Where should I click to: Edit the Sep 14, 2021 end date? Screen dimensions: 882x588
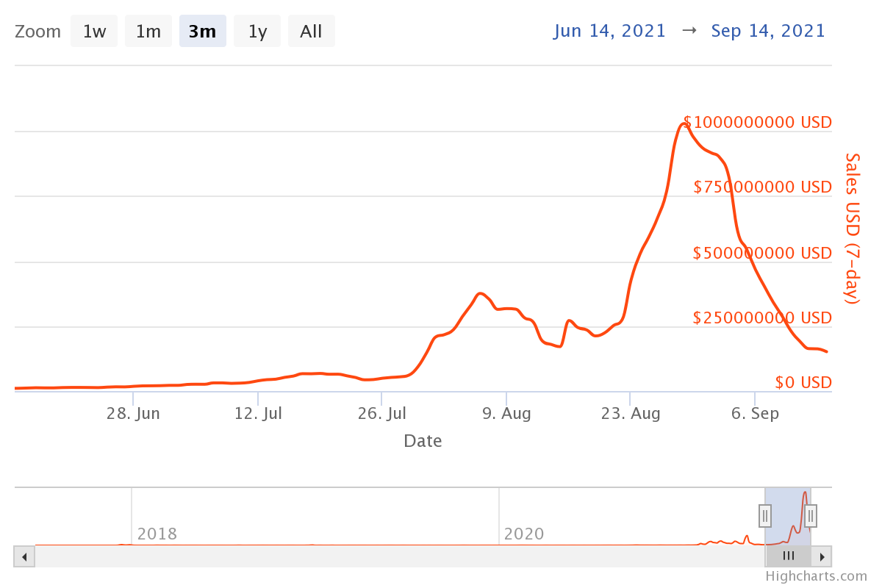click(x=768, y=31)
